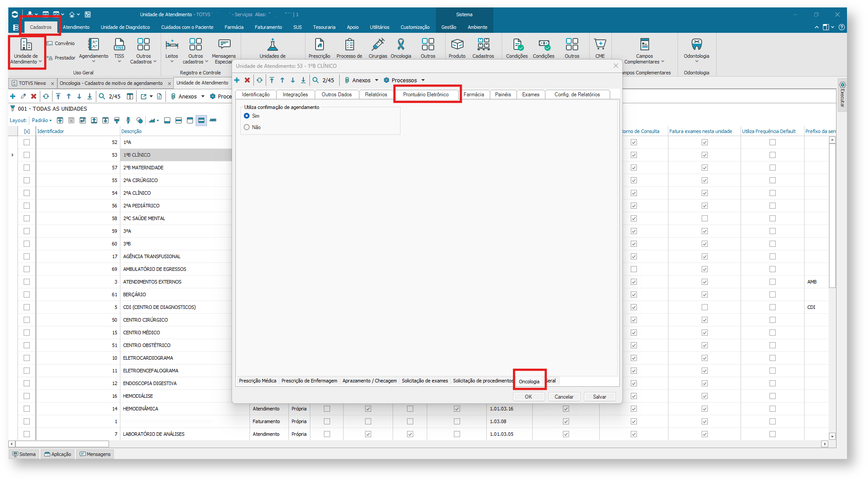Click the Salvar button
Image resolution: width=868 pixels, height=480 pixels.
[x=599, y=397]
